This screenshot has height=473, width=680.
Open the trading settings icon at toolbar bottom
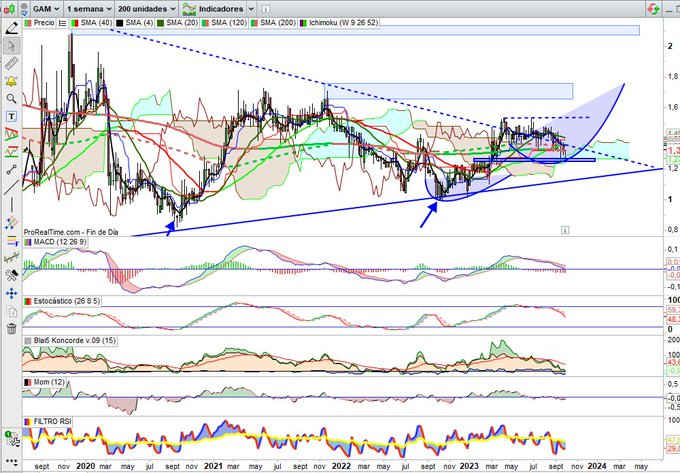pos(12,438)
